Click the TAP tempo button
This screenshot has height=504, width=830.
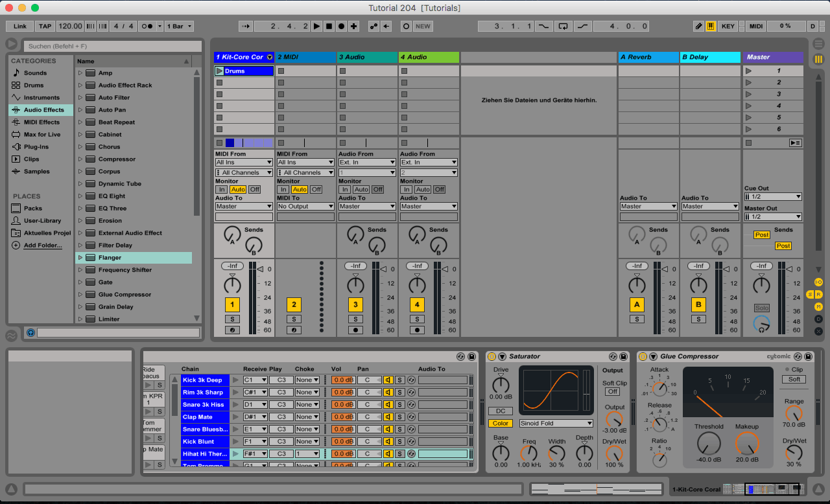tap(45, 27)
